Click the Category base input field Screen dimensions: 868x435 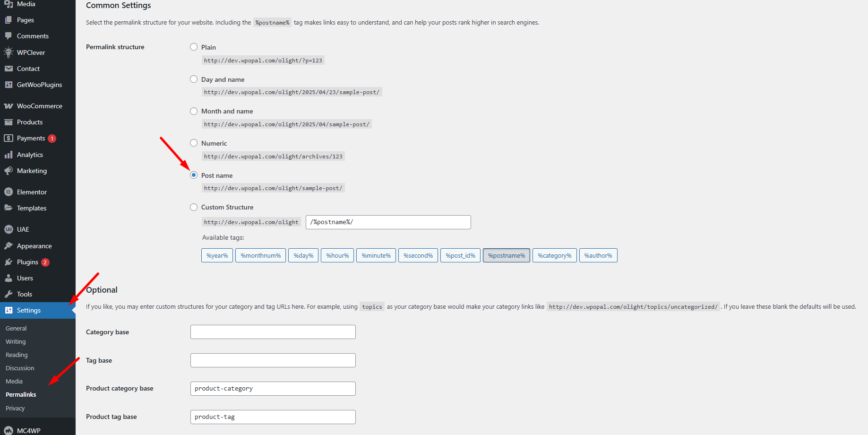[x=273, y=332]
